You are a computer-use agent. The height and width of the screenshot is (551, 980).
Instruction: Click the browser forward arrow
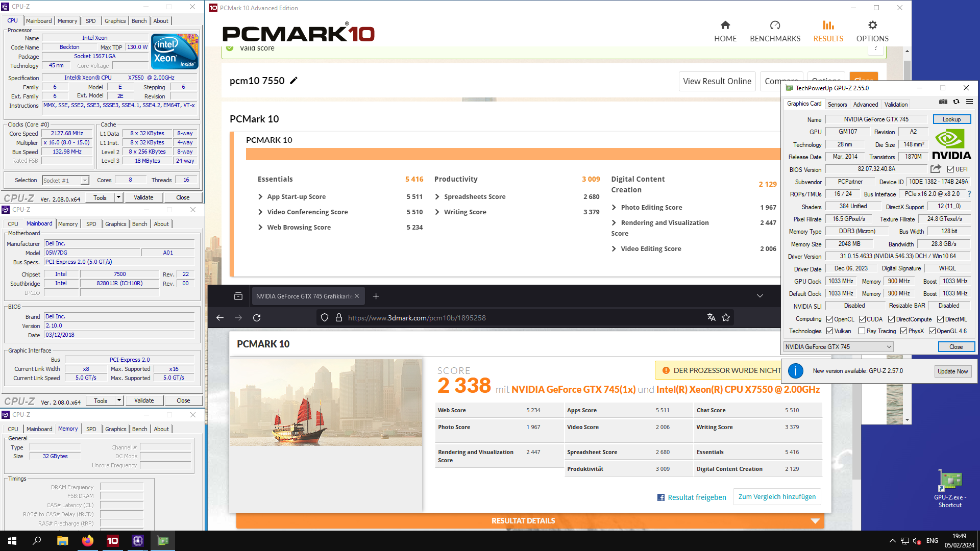click(238, 317)
